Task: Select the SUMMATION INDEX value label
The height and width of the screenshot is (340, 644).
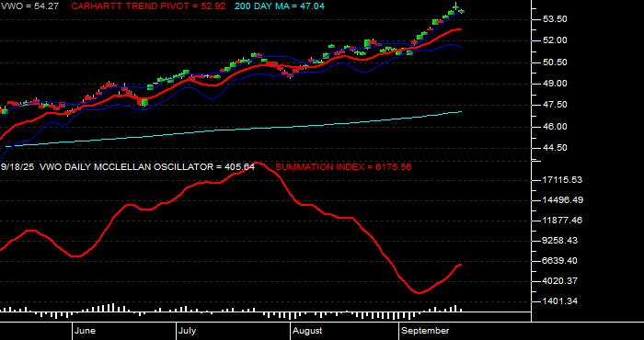Action: tap(343, 167)
